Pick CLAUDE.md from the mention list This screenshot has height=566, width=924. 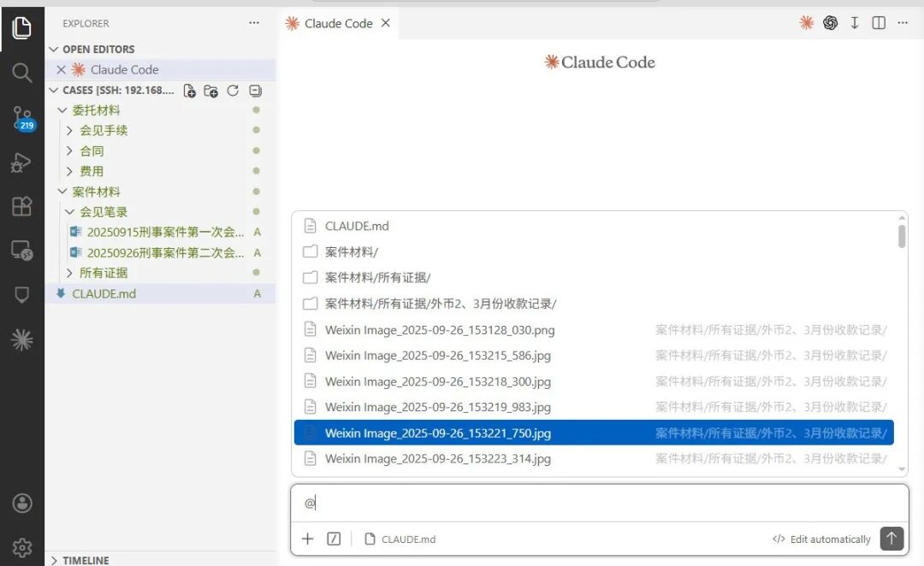(x=594, y=227)
